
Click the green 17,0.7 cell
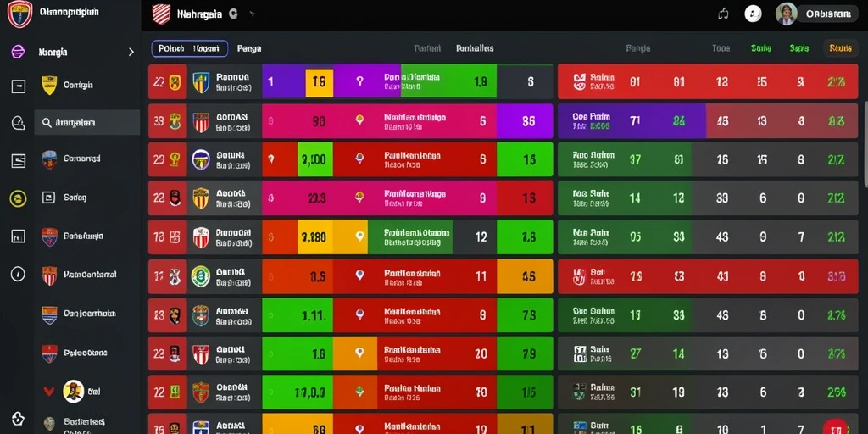[x=298, y=392]
